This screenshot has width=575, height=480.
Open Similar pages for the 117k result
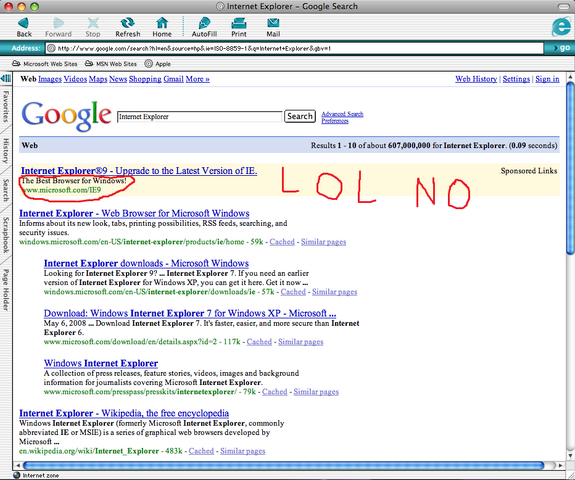pos(301,342)
